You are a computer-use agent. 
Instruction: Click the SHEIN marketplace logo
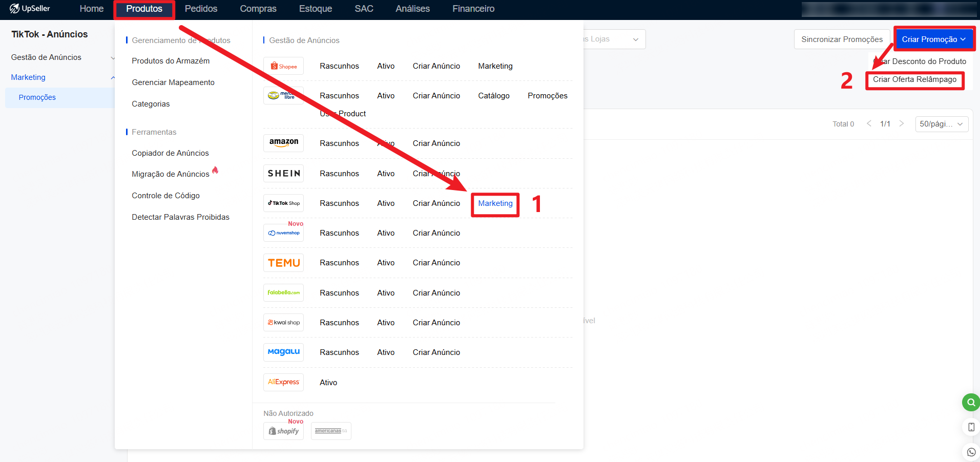283,173
